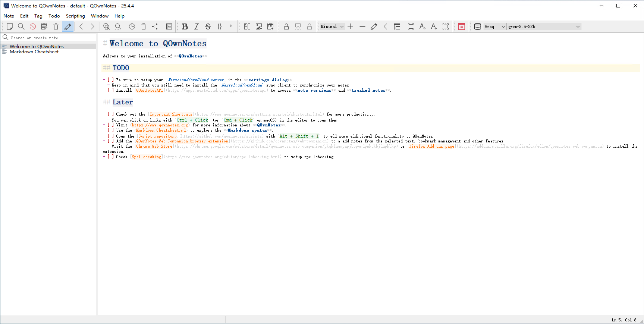
Task: Click the dotted password edit icon
Action: tap(298, 26)
